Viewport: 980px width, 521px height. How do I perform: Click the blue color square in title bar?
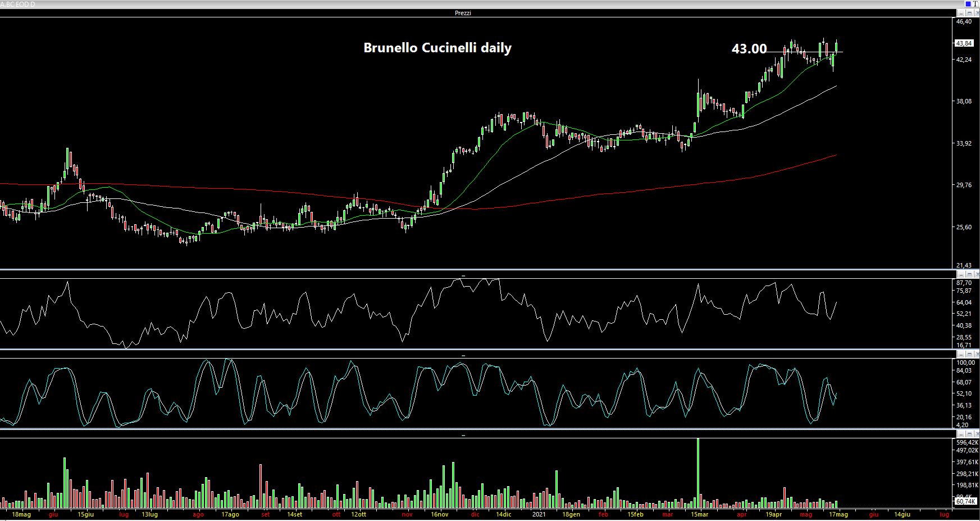(x=968, y=4)
